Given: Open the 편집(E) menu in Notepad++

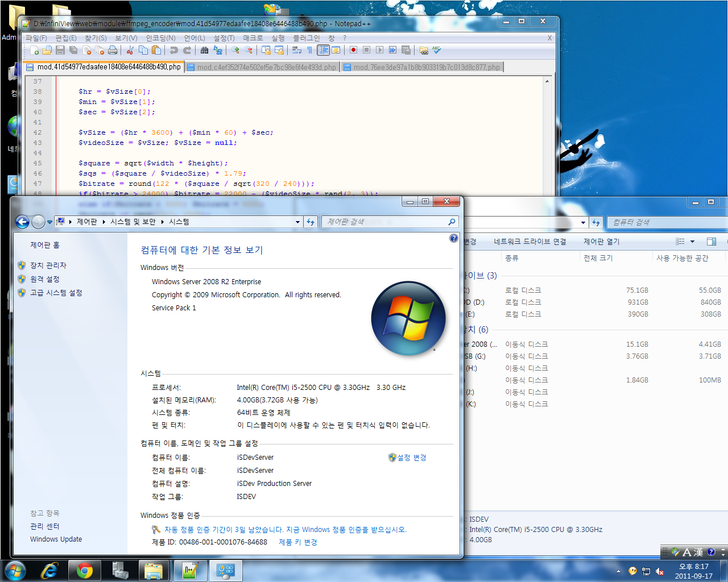Looking at the screenshot, I should tap(66, 38).
